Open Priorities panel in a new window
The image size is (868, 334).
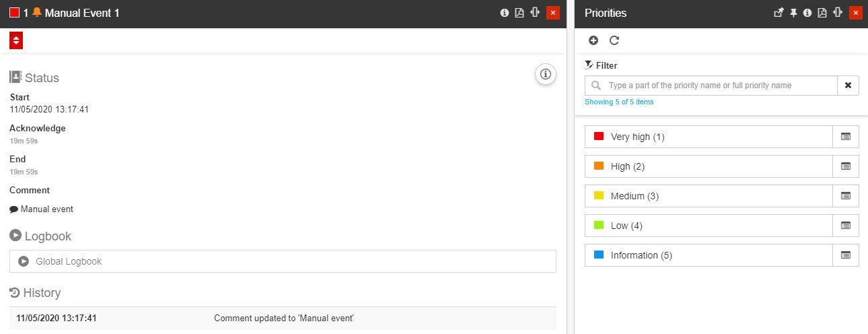point(779,13)
